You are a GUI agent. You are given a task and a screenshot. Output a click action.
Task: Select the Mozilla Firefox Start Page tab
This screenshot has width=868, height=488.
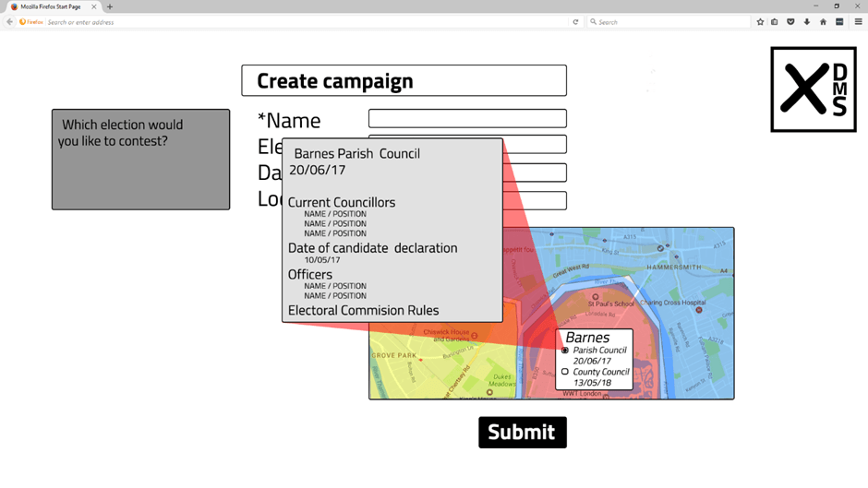[x=53, y=6]
